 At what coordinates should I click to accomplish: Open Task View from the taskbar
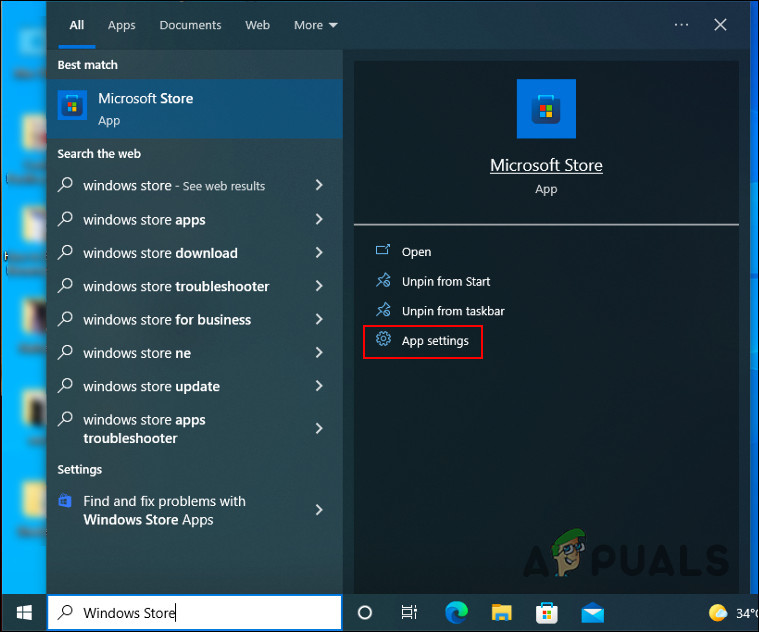pyautogui.click(x=409, y=613)
